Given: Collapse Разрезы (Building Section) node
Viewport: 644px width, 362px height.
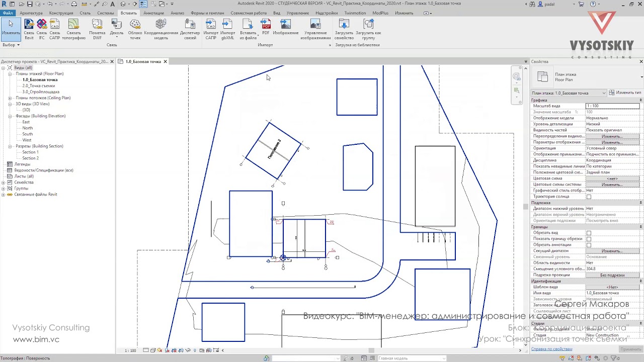Looking at the screenshot, I should click(x=10, y=146).
